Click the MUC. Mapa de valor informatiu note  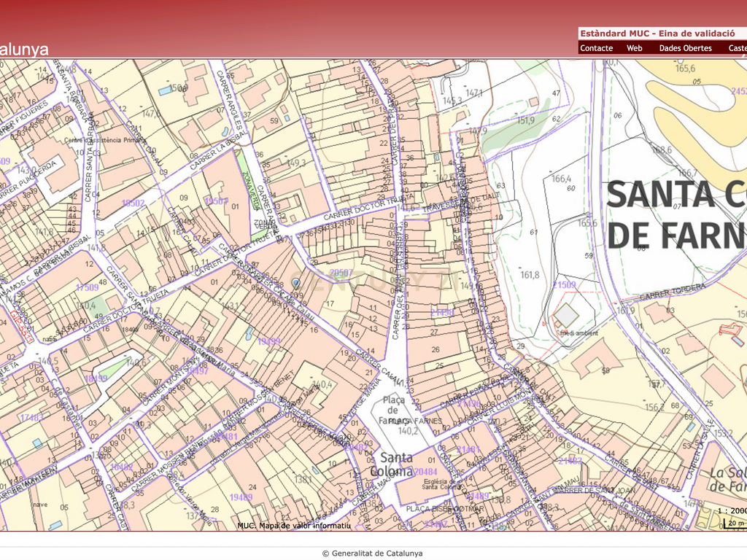[x=294, y=526]
